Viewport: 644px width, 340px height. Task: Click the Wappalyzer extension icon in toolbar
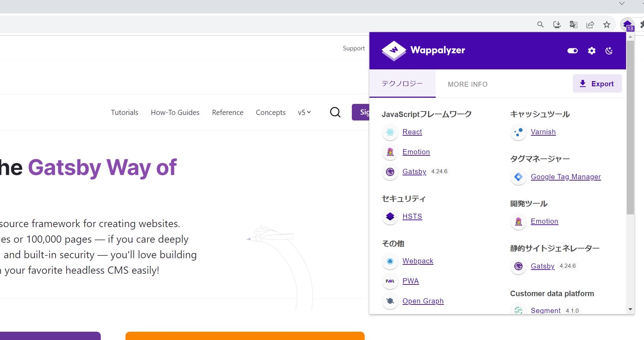click(627, 25)
